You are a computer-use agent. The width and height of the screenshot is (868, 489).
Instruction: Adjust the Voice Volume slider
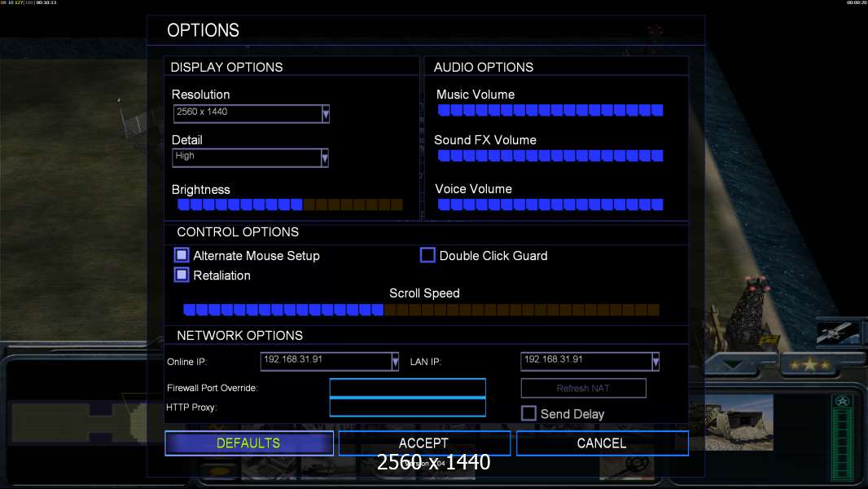click(550, 205)
